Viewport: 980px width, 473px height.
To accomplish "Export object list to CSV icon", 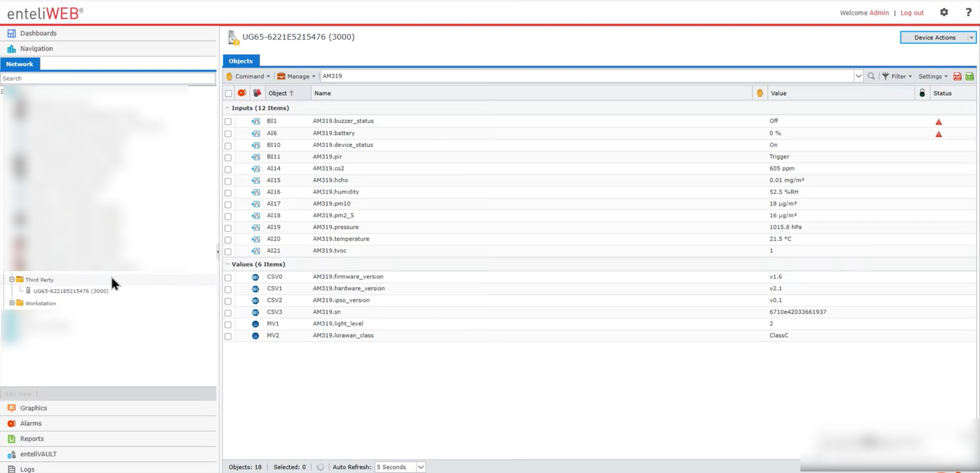I will click(x=969, y=76).
